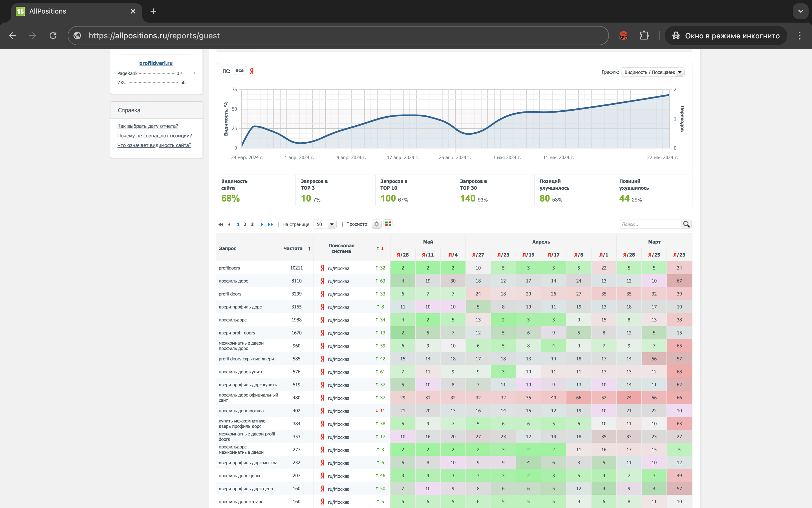Open the profildveri.ru site link
This screenshot has height=508, width=812.
(x=156, y=63)
